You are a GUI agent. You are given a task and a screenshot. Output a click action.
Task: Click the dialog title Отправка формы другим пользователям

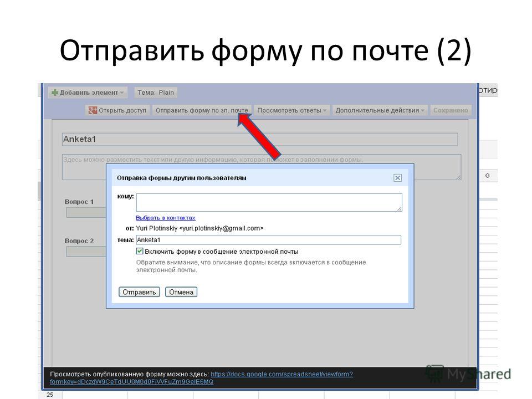coord(182,178)
